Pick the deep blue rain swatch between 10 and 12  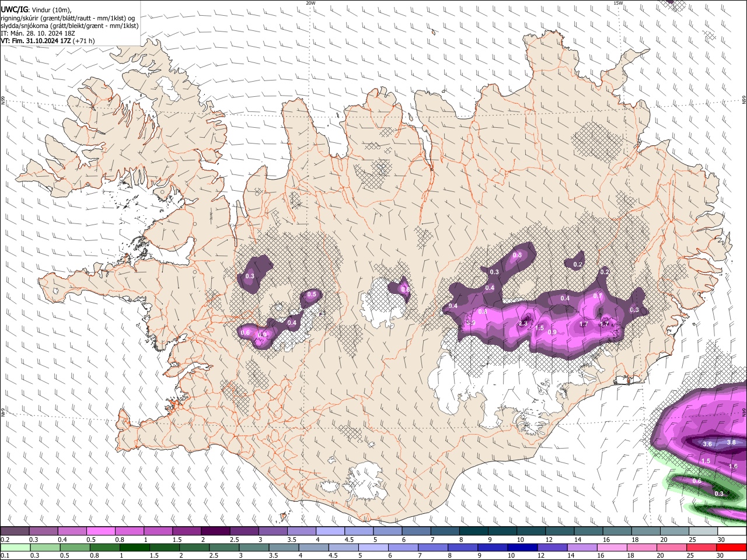click(522, 547)
